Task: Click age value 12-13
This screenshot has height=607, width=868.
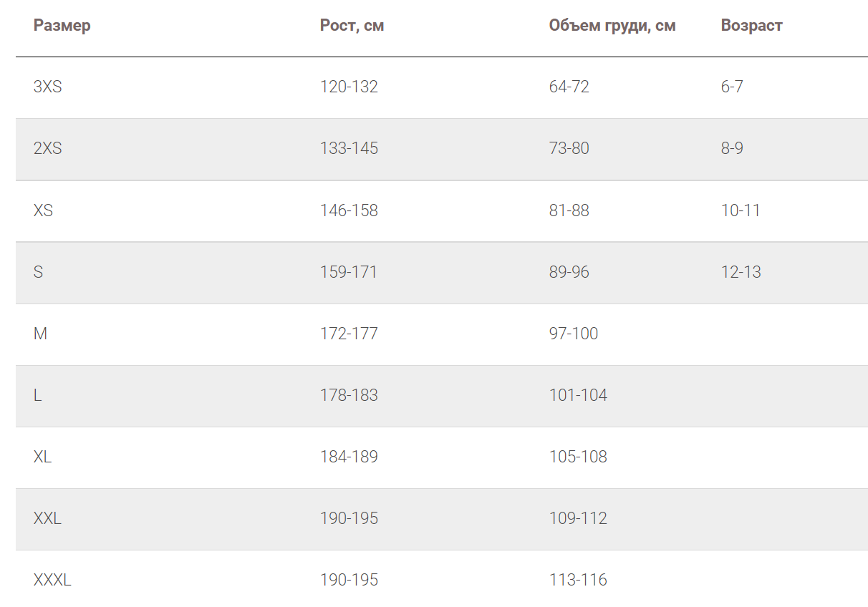Action: coord(741,272)
